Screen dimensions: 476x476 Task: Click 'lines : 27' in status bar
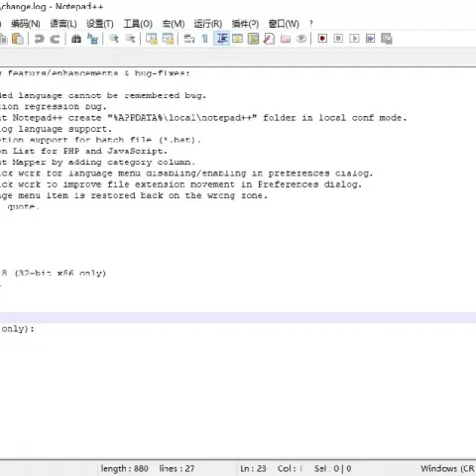[177, 468]
